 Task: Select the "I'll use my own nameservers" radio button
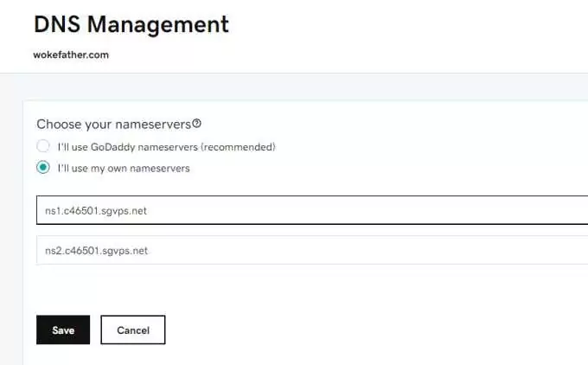(x=43, y=168)
